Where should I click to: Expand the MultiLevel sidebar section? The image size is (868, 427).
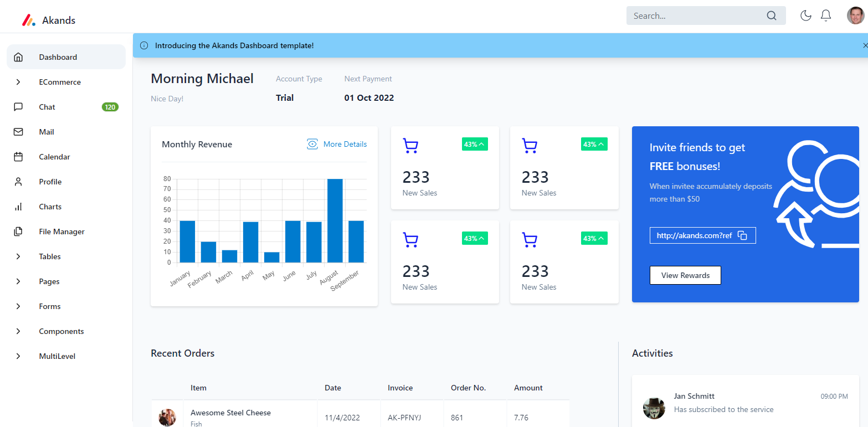pos(58,356)
